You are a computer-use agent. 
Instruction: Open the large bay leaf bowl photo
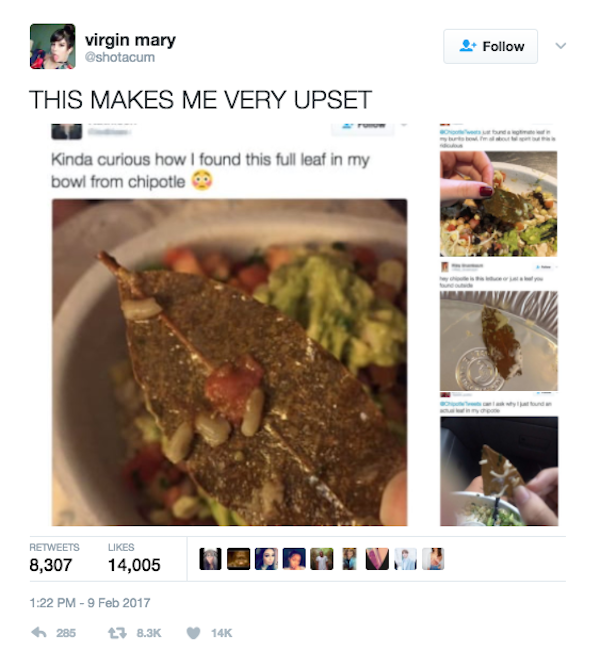(x=230, y=362)
